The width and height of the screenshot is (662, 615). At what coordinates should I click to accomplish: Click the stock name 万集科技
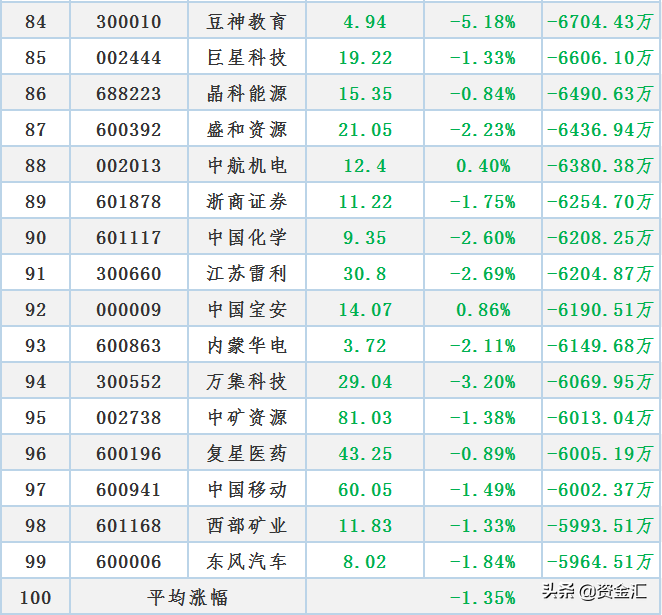(247, 382)
